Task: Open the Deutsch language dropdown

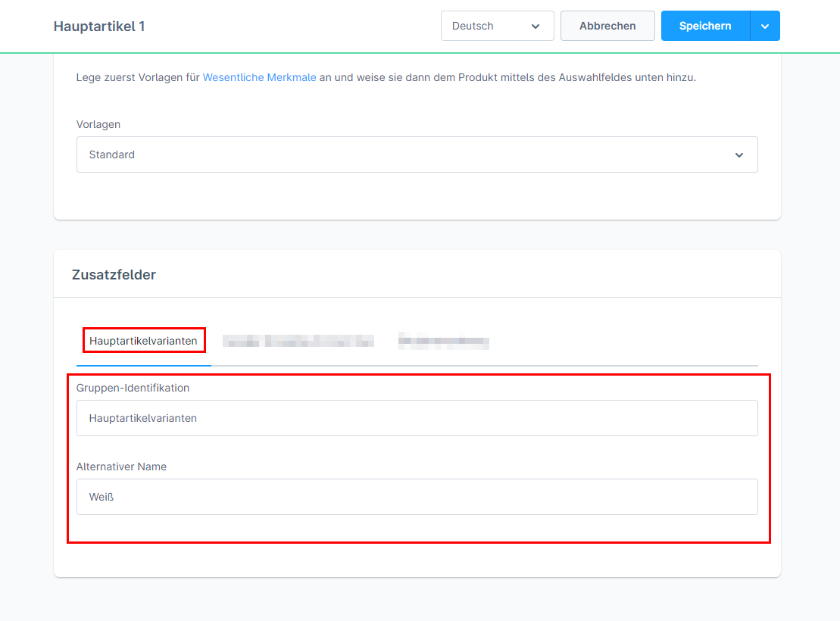Action: (497, 26)
